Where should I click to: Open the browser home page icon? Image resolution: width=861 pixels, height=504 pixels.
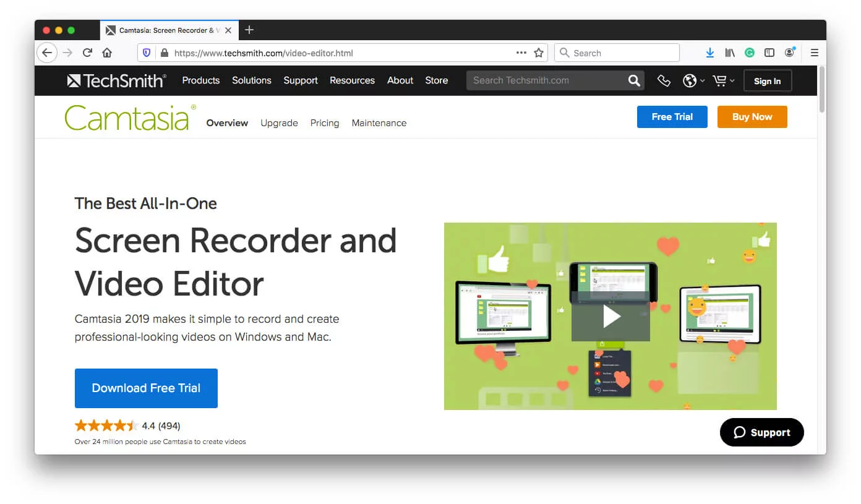pos(107,53)
